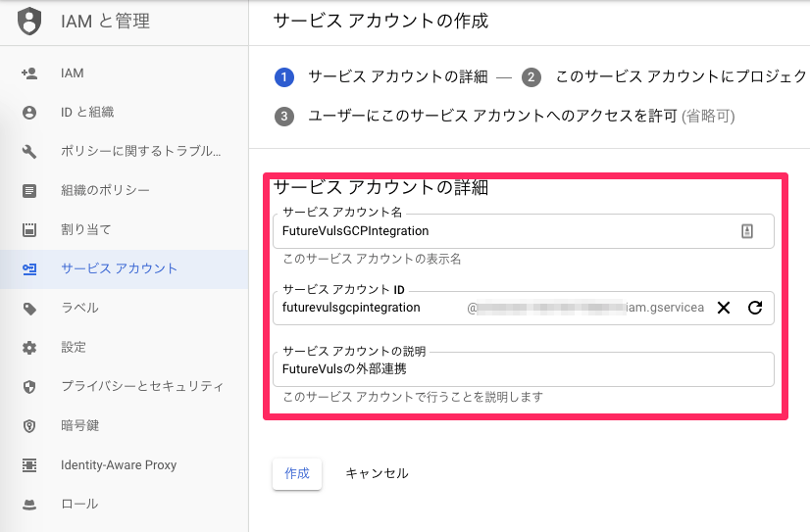
Task: Open 設定 menu item
Action: pos(124,347)
